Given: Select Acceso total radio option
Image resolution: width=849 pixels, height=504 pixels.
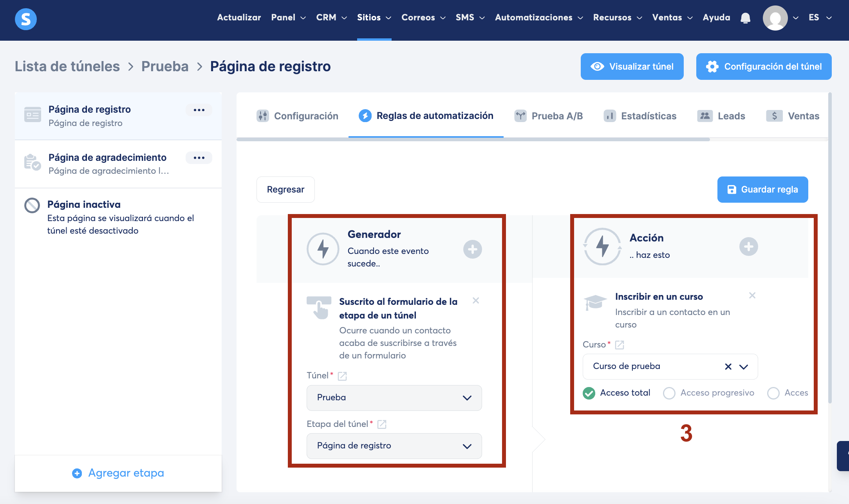Looking at the screenshot, I should click(589, 393).
